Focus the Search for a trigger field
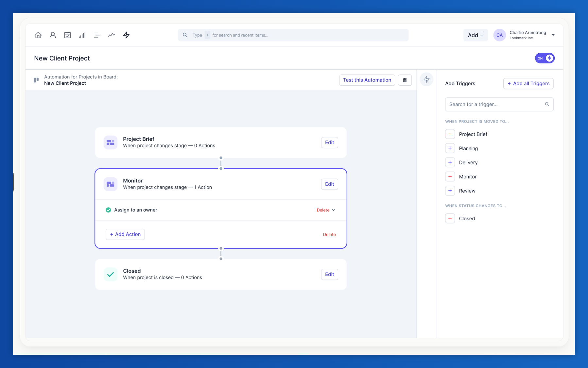The image size is (588, 368). pos(499,104)
